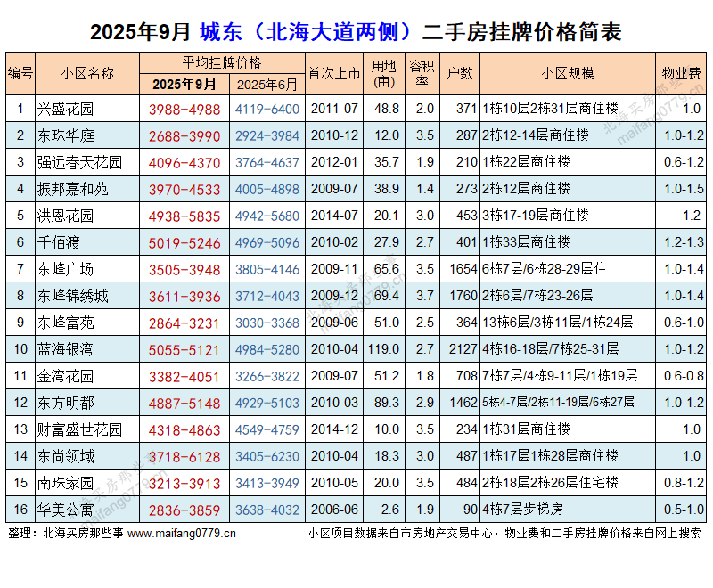Click the red price 4938-5835
Screen dimensions: 713x588
(184, 216)
